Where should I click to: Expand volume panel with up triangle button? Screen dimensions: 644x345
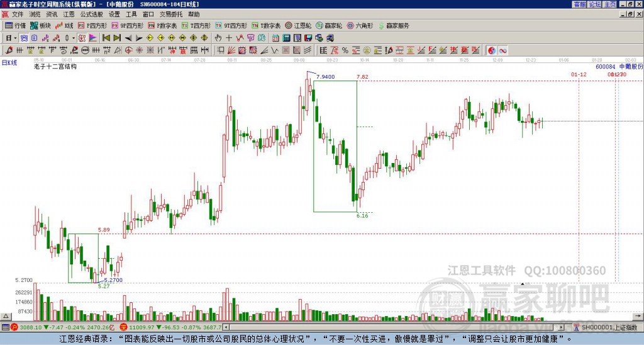[x=6, y=316]
